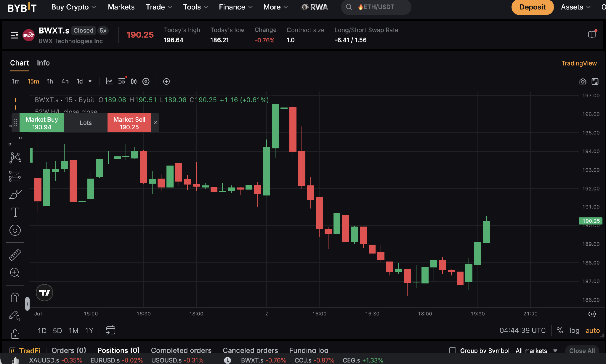This screenshot has height=364, width=606.
Task: Click the Lots input field
Action: [x=86, y=123]
